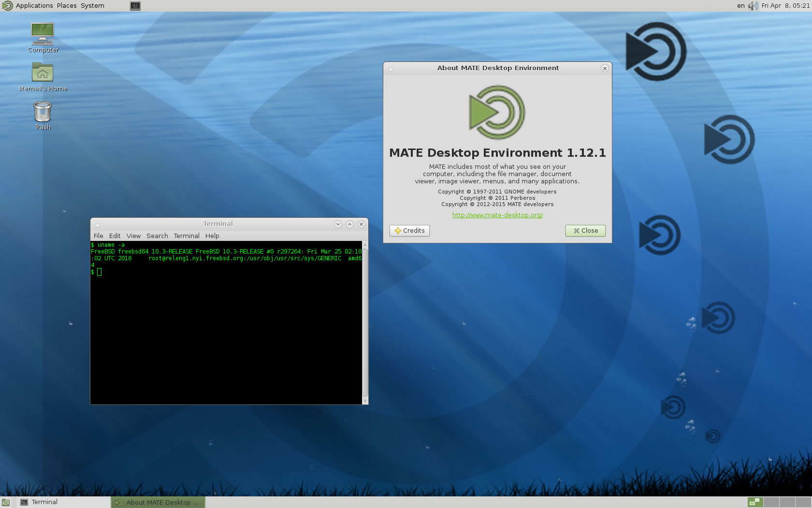Click the terminal prompt cursor line
Viewport: 812px width, 508px height.
[x=96, y=272]
